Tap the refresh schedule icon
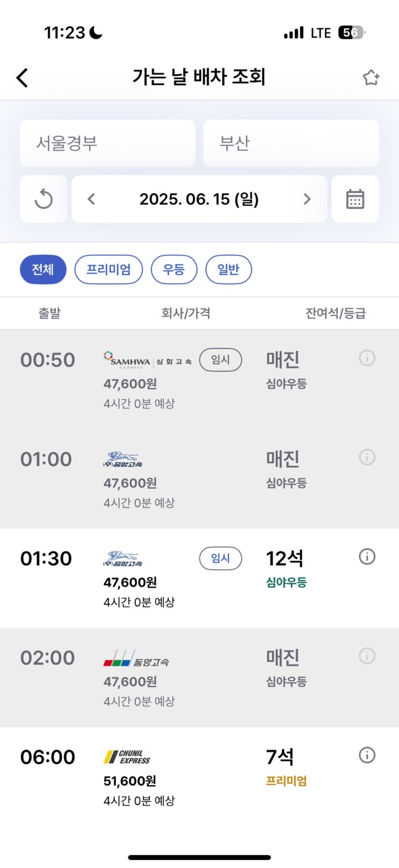 point(43,199)
